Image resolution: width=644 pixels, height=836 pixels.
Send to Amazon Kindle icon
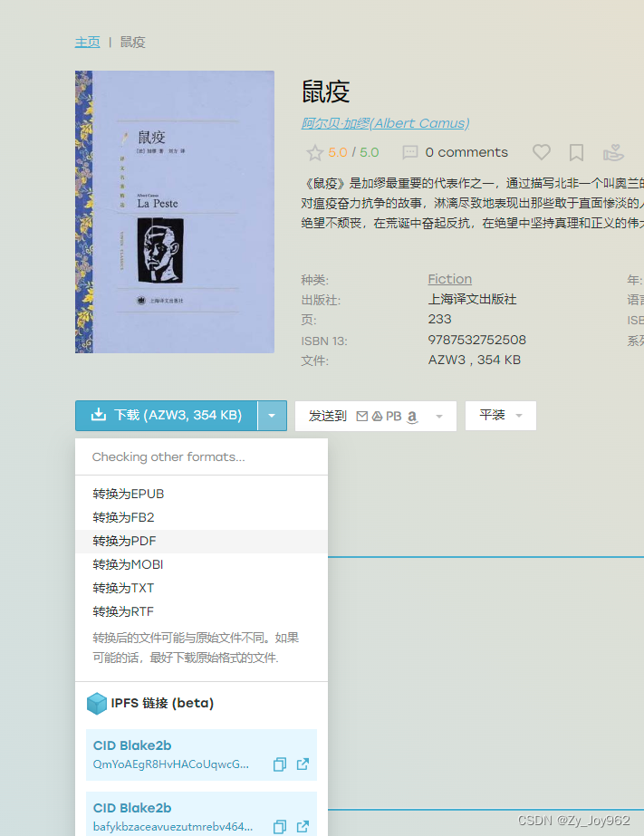(412, 417)
